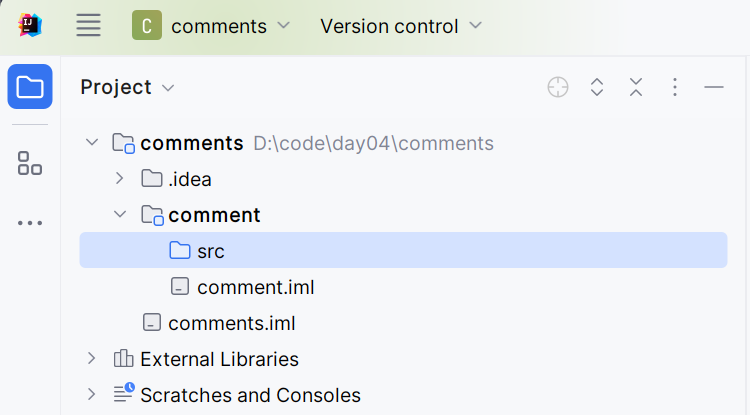750x415 pixels.
Task: Toggle the Project tool window folder icon
Action: 30,87
